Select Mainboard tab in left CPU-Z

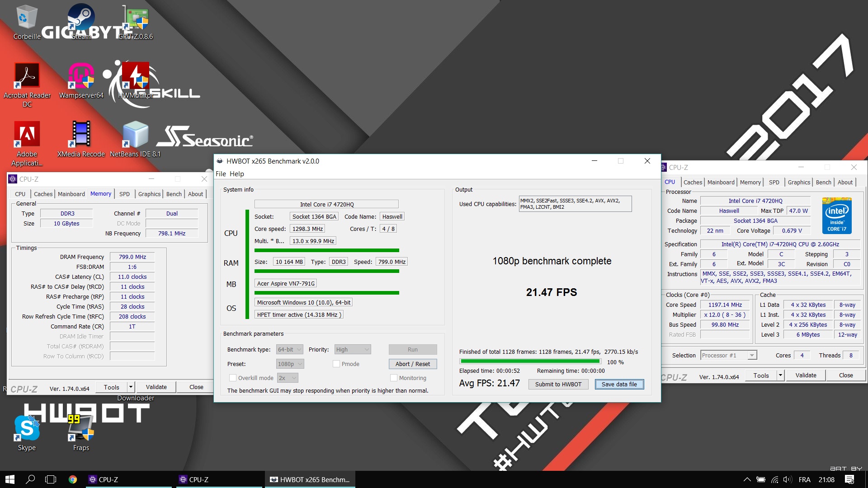pyautogui.click(x=71, y=194)
